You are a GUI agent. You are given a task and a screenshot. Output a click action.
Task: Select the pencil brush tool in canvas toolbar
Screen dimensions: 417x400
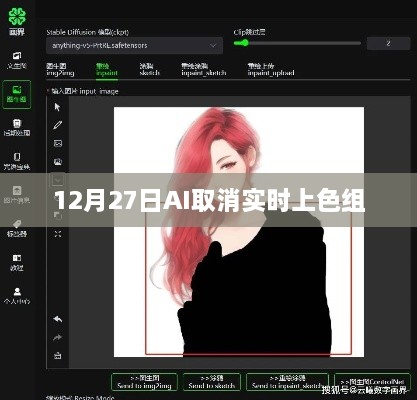pos(58,125)
